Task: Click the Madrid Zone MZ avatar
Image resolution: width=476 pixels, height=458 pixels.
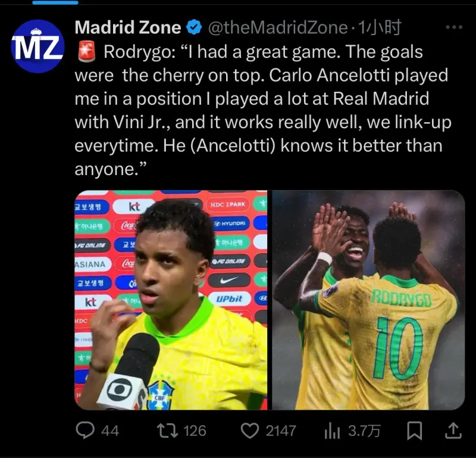Action: 37,46
